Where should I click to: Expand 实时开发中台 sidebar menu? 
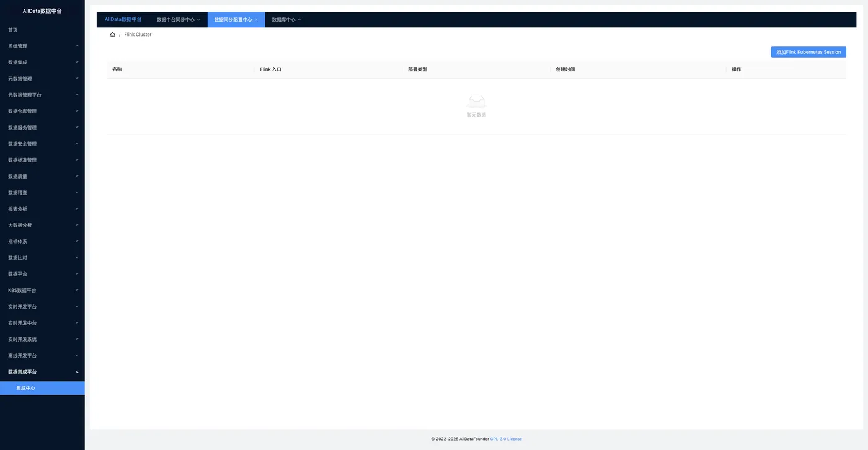tap(42, 323)
